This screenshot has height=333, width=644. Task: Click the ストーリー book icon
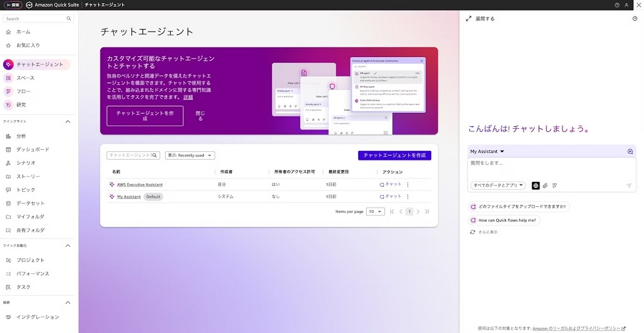tap(8, 176)
